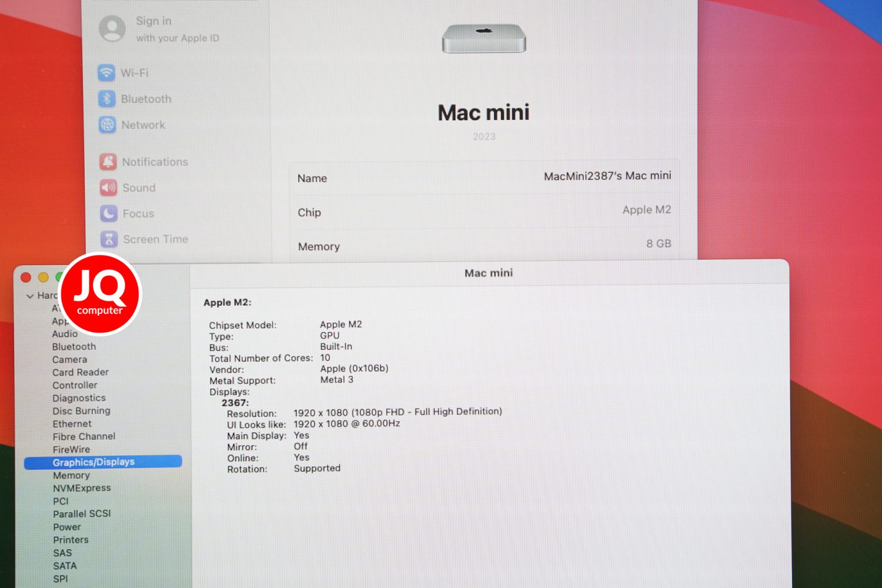
Task: Select SPI in hardware list
Action: [x=60, y=579]
